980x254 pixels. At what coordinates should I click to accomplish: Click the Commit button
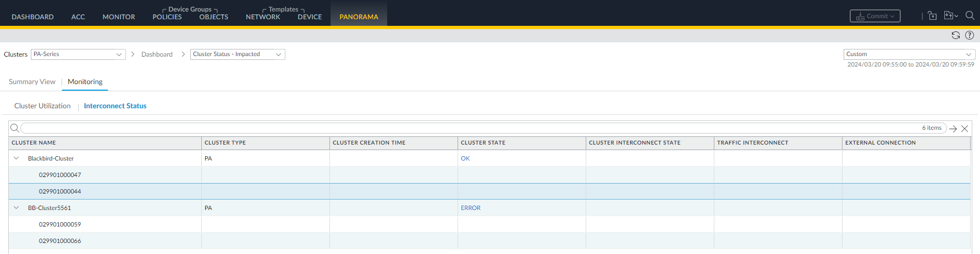click(x=875, y=16)
